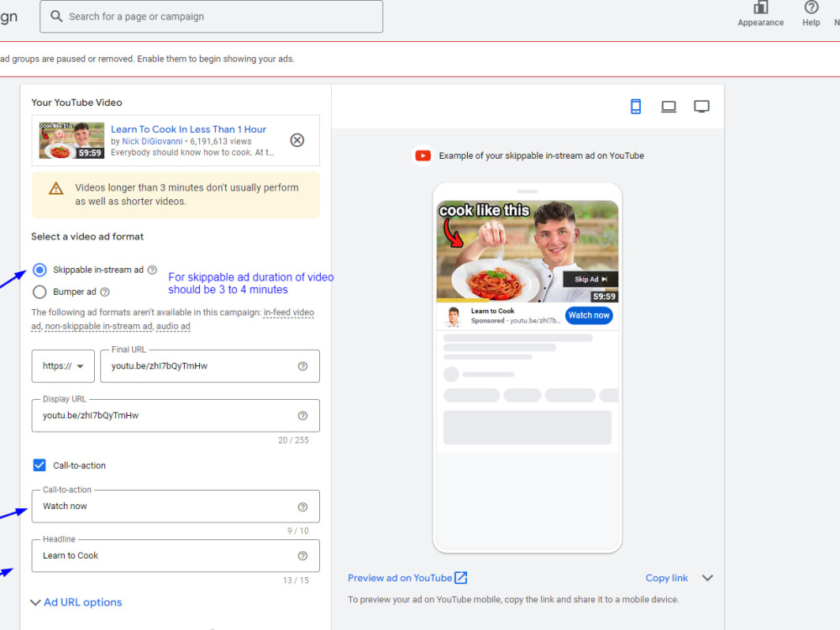This screenshot has width=840, height=630.
Task: Click the non-skippable in-stream ad link
Action: 98,326
